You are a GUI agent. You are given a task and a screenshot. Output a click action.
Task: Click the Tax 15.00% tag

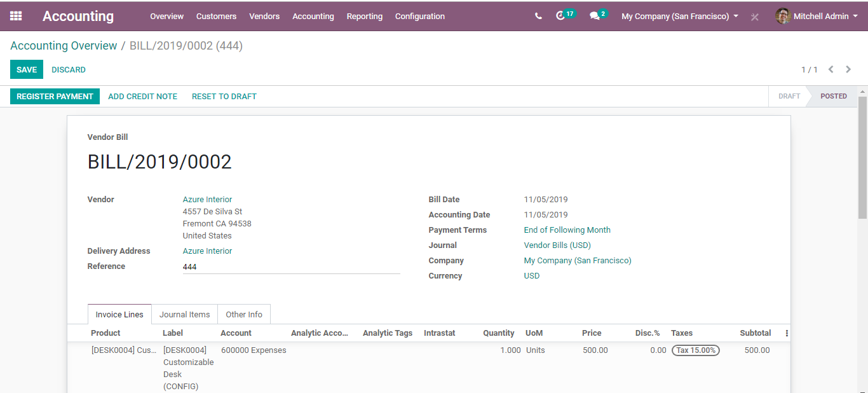[x=695, y=350]
